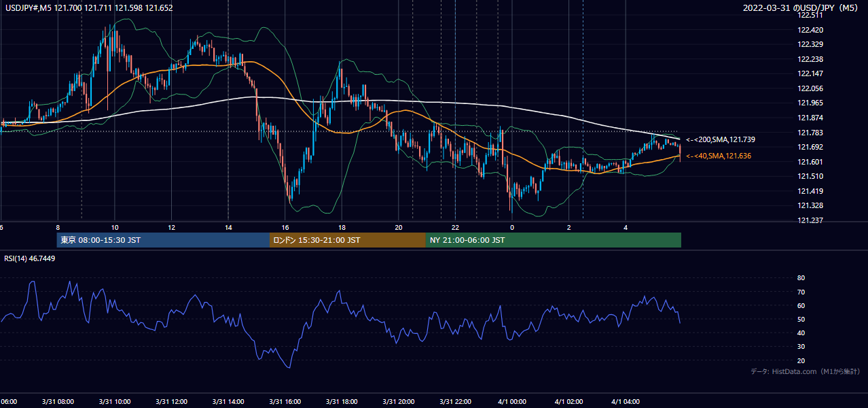
Task: Click price axis value 121.965
Action: [x=811, y=103]
